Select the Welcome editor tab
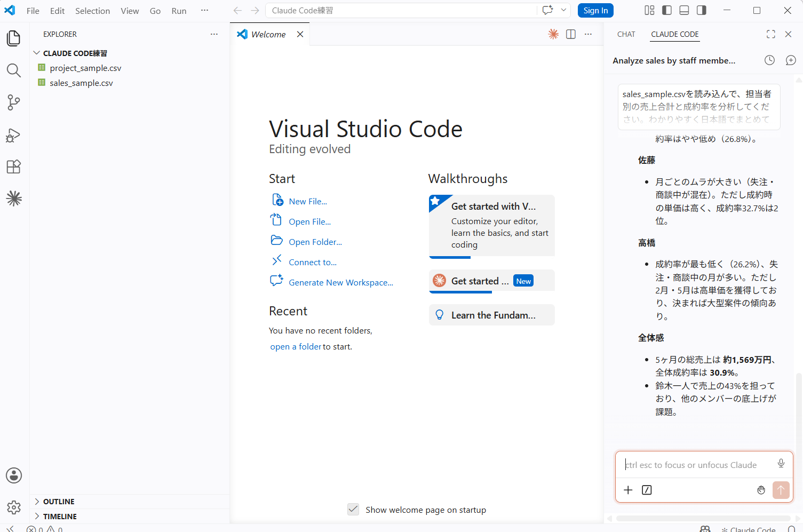The width and height of the screenshot is (803, 532). pos(269,34)
